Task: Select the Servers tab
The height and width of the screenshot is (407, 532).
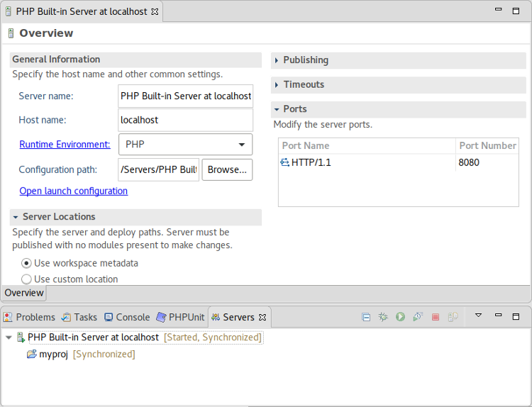Action: [238, 317]
